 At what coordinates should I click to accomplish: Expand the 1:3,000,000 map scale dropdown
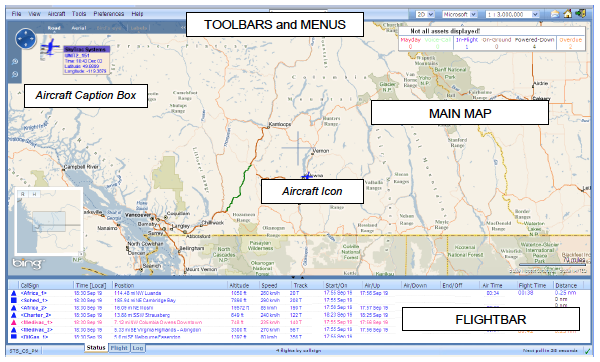click(x=512, y=14)
